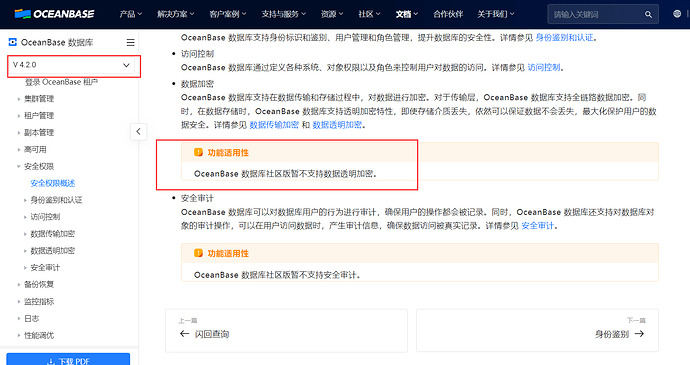Screen dimensions: 690x365
Task: Open the 产品 menu in the navbar
Action: (x=130, y=14)
